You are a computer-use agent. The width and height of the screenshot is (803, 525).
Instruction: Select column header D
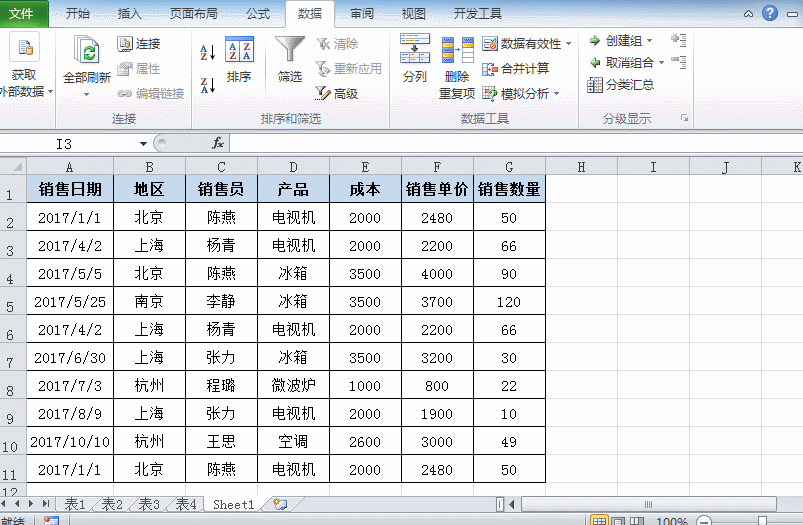coord(293,167)
